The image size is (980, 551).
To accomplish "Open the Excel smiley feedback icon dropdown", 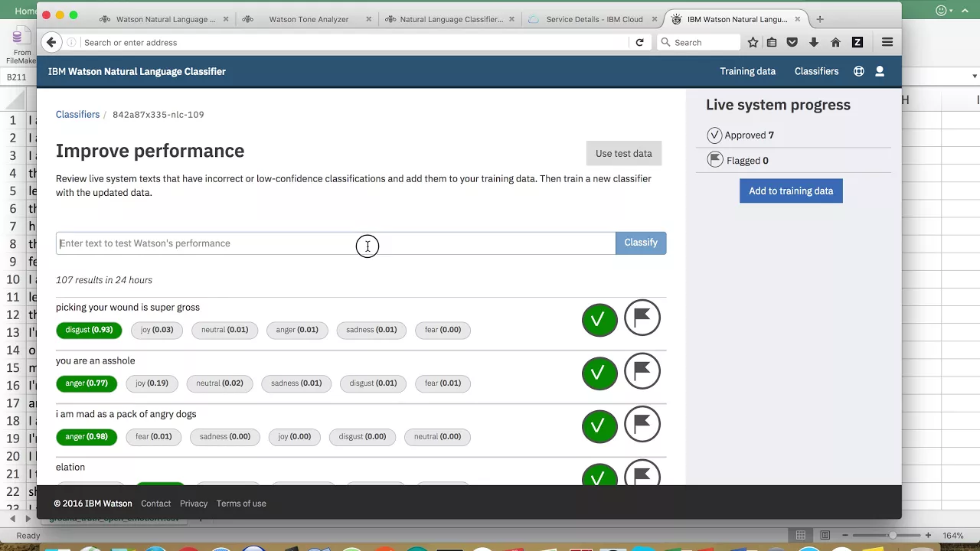I will (x=946, y=11).
